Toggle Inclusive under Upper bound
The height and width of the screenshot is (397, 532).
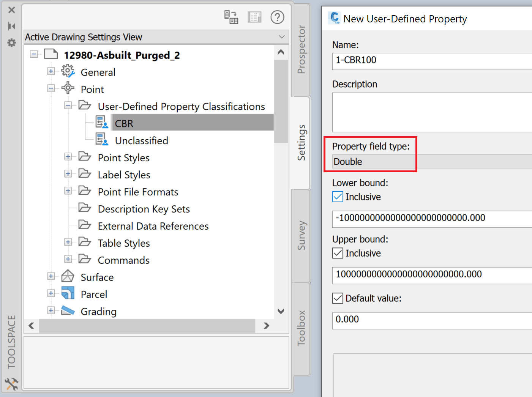point(338,253)
